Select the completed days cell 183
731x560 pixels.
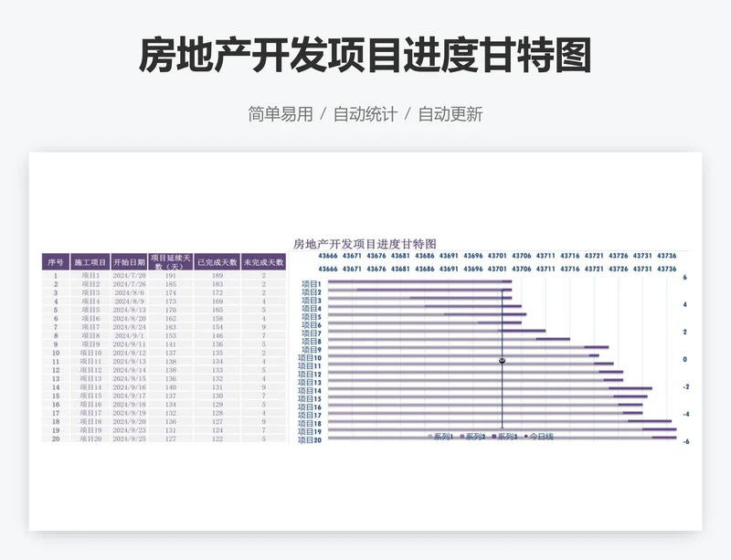[217, 284]
